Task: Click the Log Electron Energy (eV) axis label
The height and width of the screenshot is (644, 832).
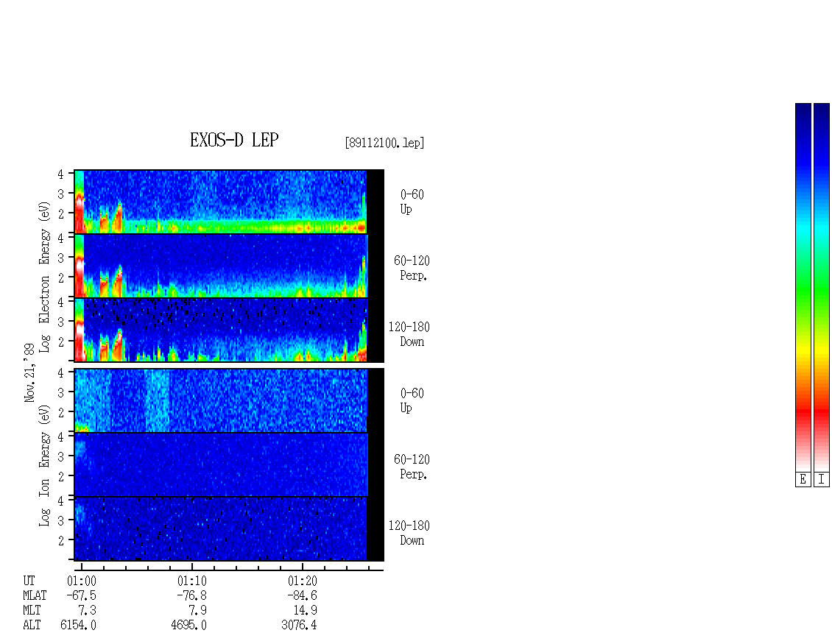Action: [x=44, y=277]
